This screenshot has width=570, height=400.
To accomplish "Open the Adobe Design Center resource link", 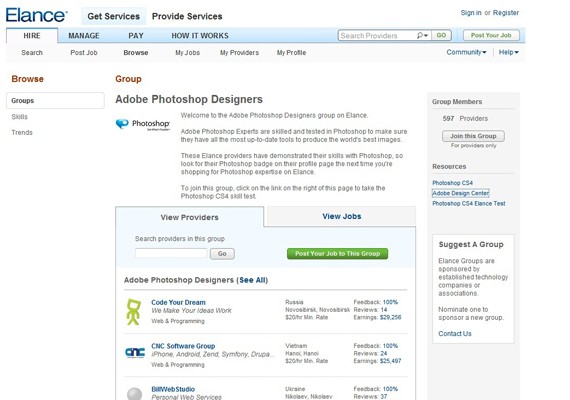I will pyautogui.click(x=461, y=193).
